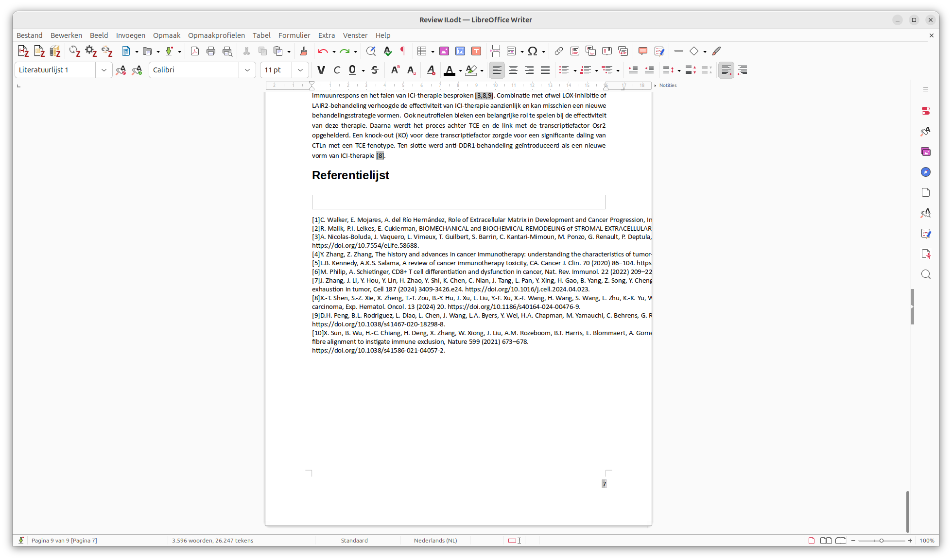Click the Nederlands (NL) language status field
Screen dimensions: 952x560
coord(435,541)
